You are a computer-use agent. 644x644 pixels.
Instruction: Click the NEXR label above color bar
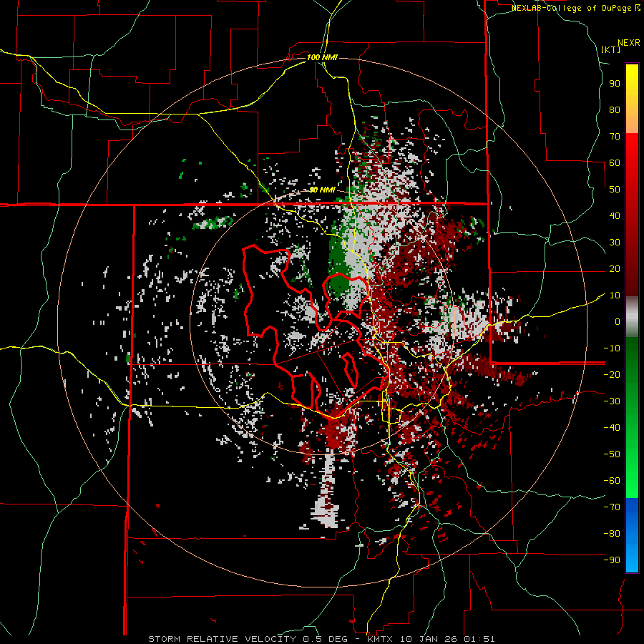point(629,43)
